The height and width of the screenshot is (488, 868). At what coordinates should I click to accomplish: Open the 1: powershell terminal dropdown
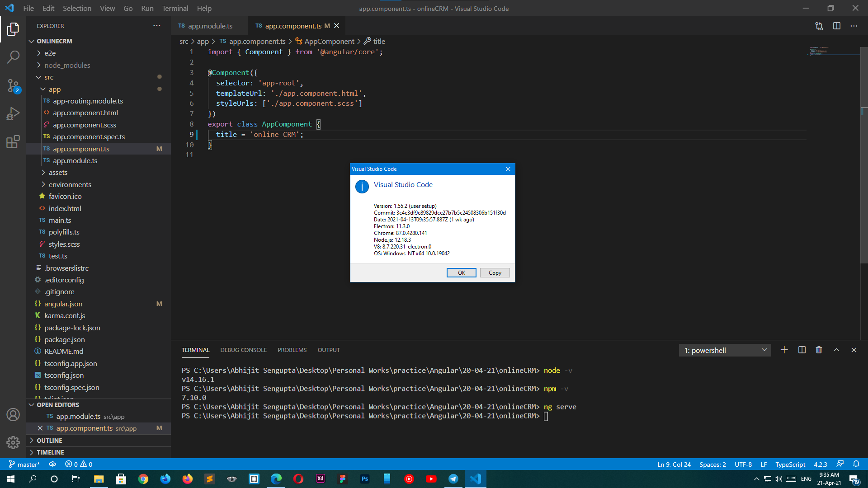[725, 350]
